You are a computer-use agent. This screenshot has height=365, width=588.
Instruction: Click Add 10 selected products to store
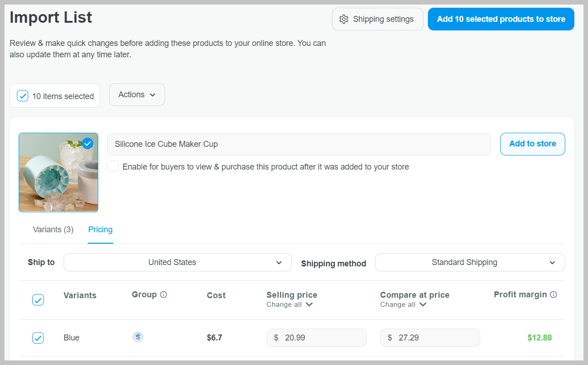pos(501,19)
